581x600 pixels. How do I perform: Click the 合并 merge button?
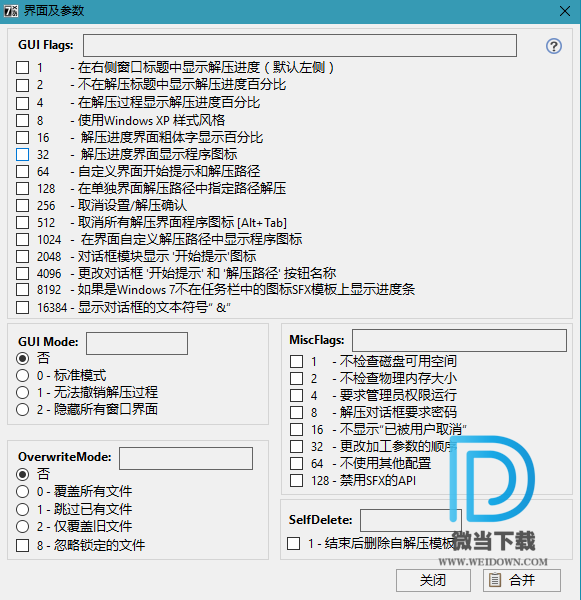tap(522, 580)
